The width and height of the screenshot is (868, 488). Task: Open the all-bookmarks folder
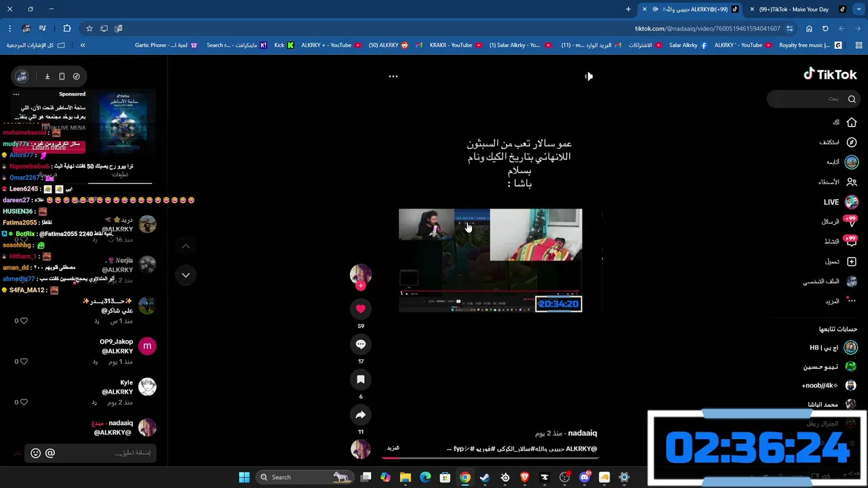pyautogui.click(x=35, y=45)
